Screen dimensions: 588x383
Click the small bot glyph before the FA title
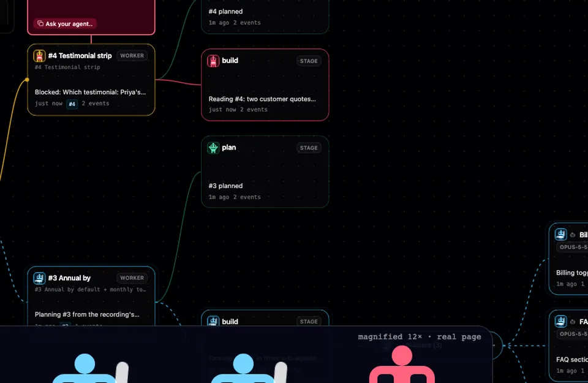(573, 322)
